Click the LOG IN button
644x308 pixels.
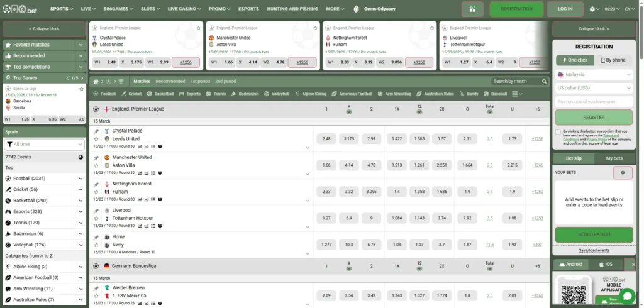[565, 9]
